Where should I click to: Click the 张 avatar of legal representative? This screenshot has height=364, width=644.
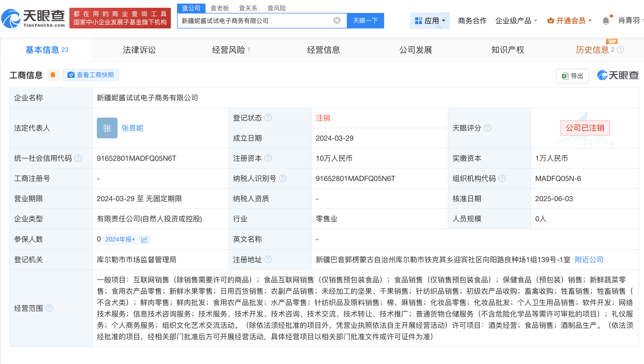(x=107, y=128)
